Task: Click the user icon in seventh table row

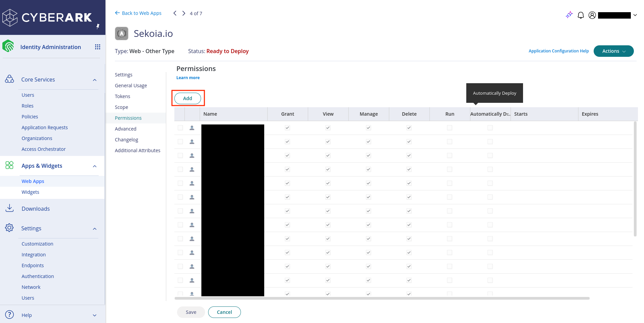Action: pos(192,211)
